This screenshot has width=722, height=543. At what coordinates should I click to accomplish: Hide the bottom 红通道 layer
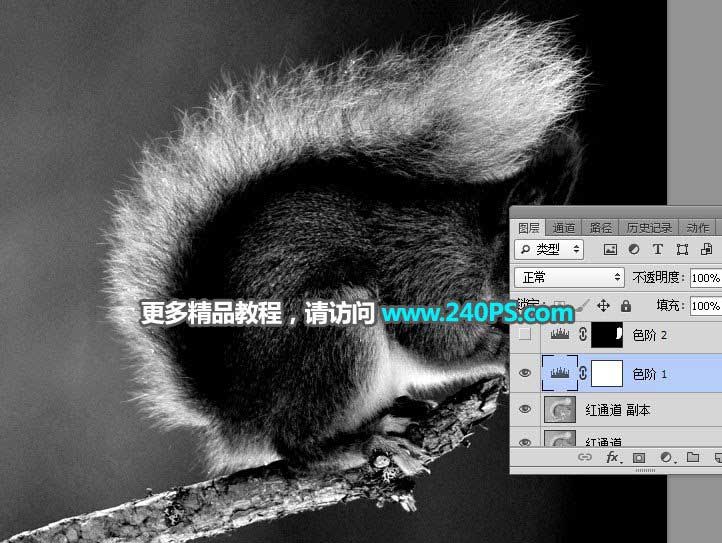pos(524,442)
